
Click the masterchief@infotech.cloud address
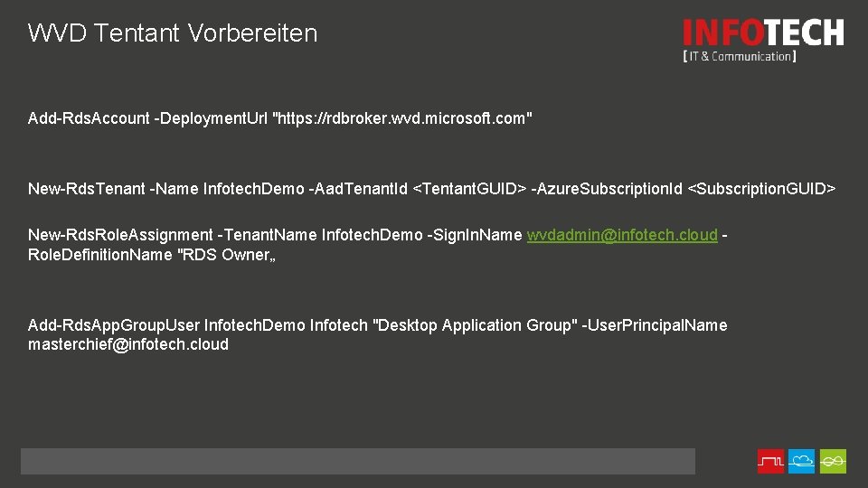(128, 344)
